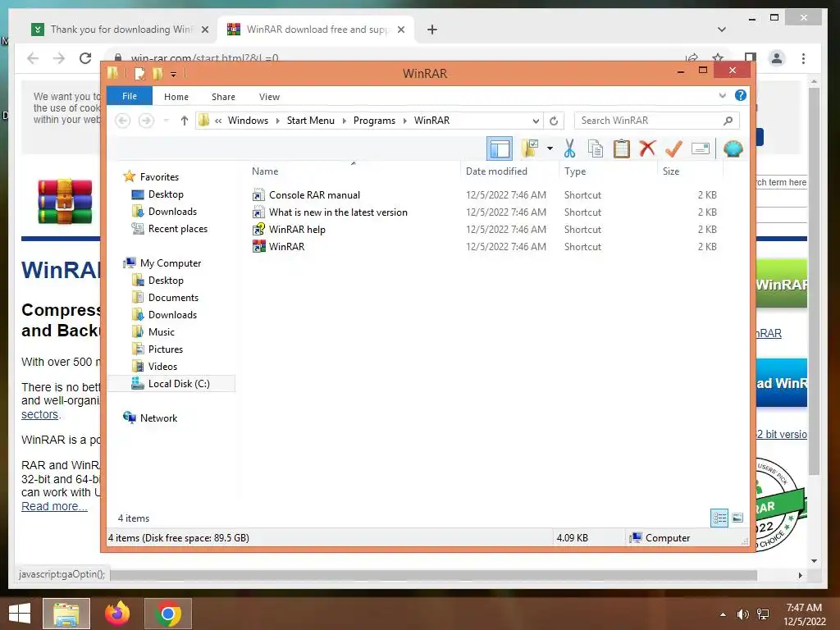Click the rename toolbar icon
The height and width of the screenshot is (630, 840).
coord(701,148)
